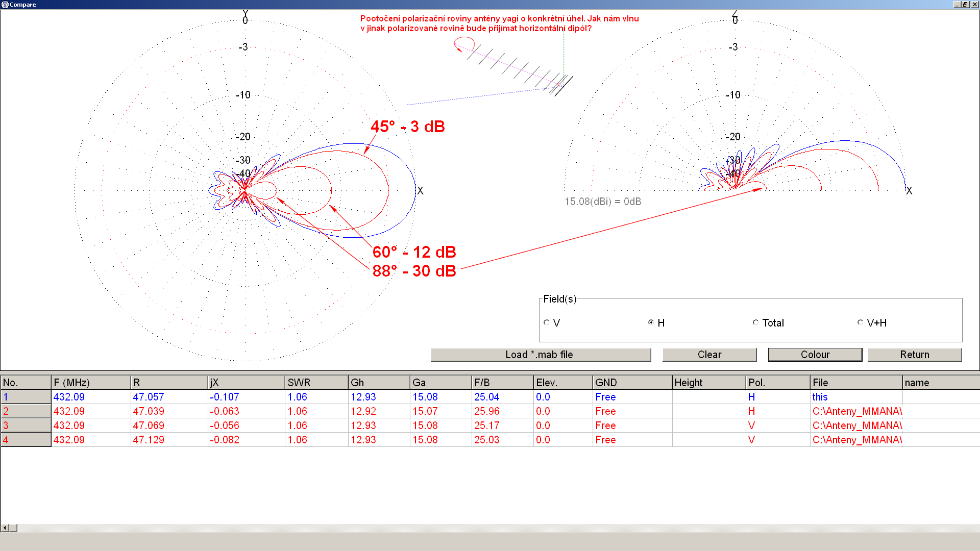Image resolution: width=980 pixels, height=551 pixels.
Task: Click the Pol. column header
Action: 777,383
